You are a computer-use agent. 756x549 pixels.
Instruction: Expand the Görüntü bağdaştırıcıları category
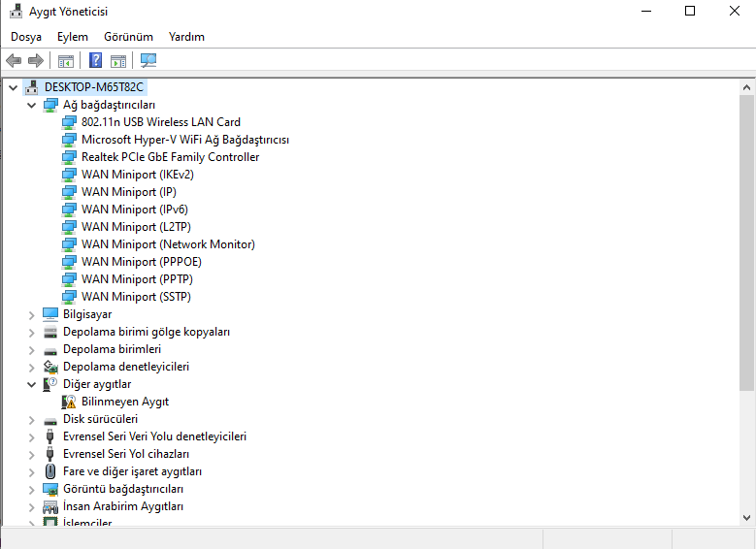pos(31,490)
